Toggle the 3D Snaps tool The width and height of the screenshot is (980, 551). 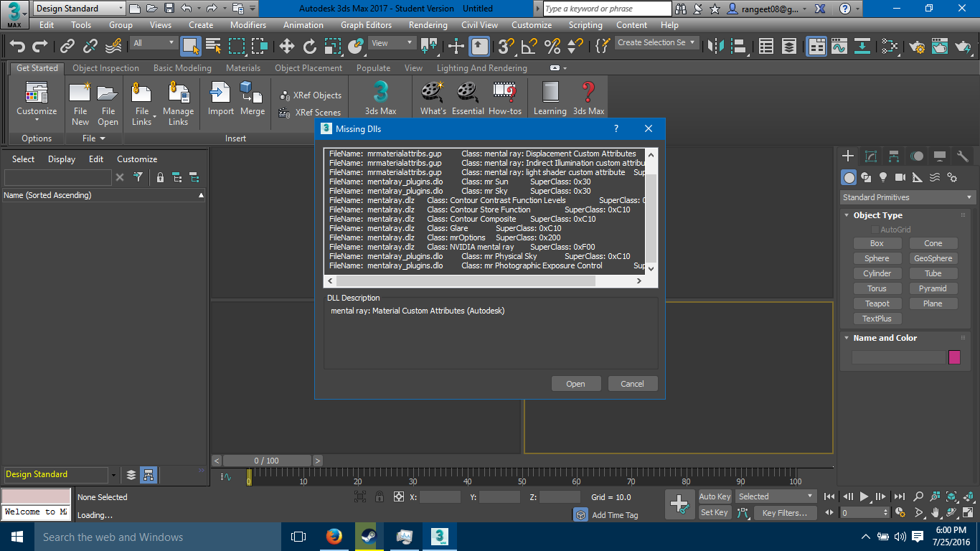click(507, 47)
